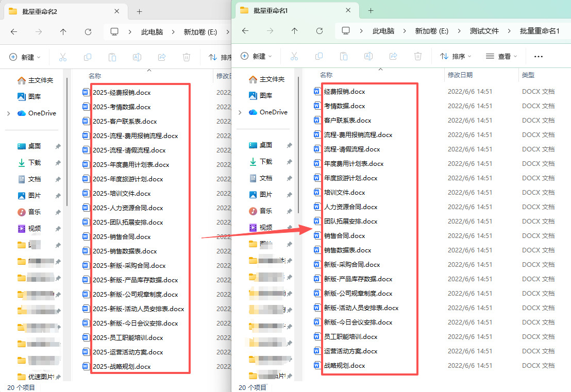Click chevron after 新加卷 (E:) in 批量重命名1 address bar
Viewport: 571px width, 392px height.
point(459,31)
